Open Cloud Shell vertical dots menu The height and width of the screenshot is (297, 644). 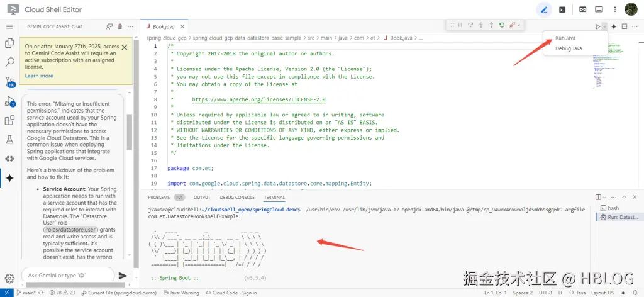[615, 9]
